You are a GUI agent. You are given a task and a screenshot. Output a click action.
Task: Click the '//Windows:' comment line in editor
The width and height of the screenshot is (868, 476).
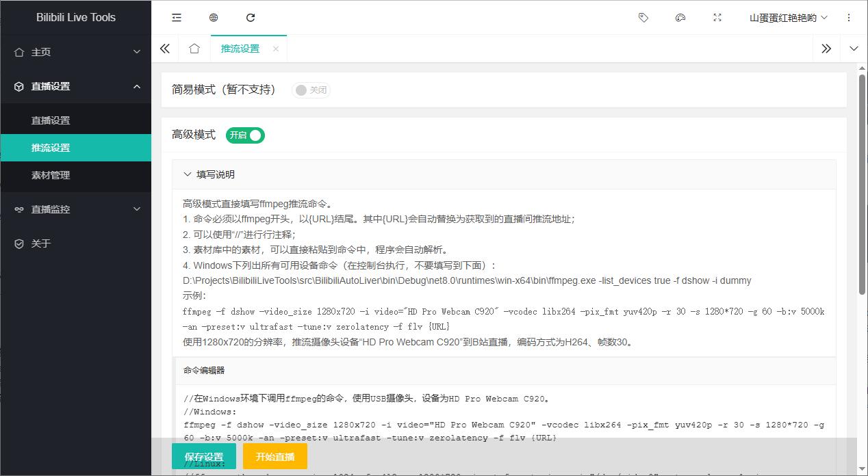(210, 412)
